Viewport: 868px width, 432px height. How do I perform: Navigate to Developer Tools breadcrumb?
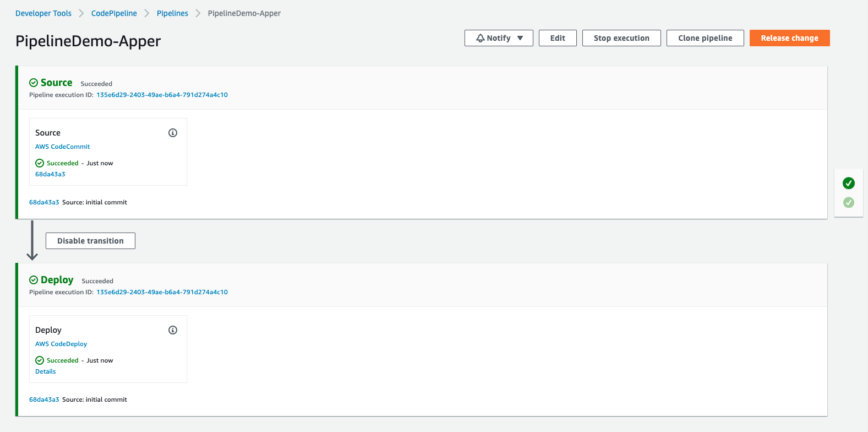(43, 13)
